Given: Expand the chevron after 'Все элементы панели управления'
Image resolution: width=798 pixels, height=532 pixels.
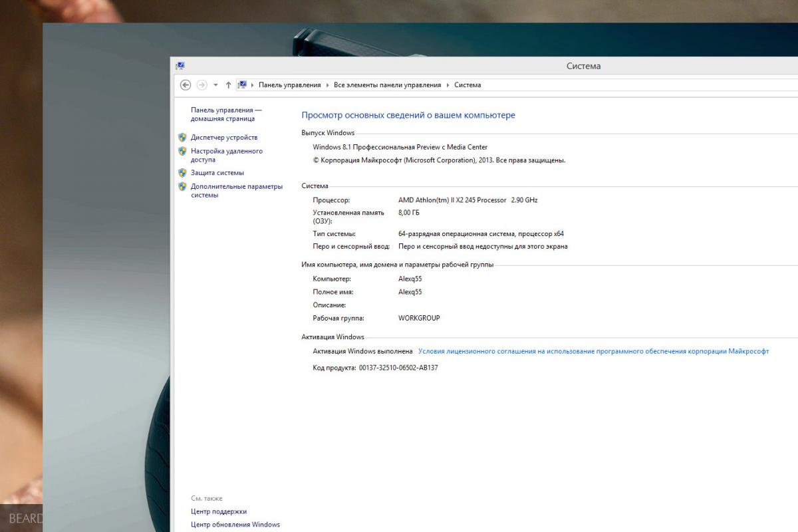Looking at the screenshot, I should 448,85.
